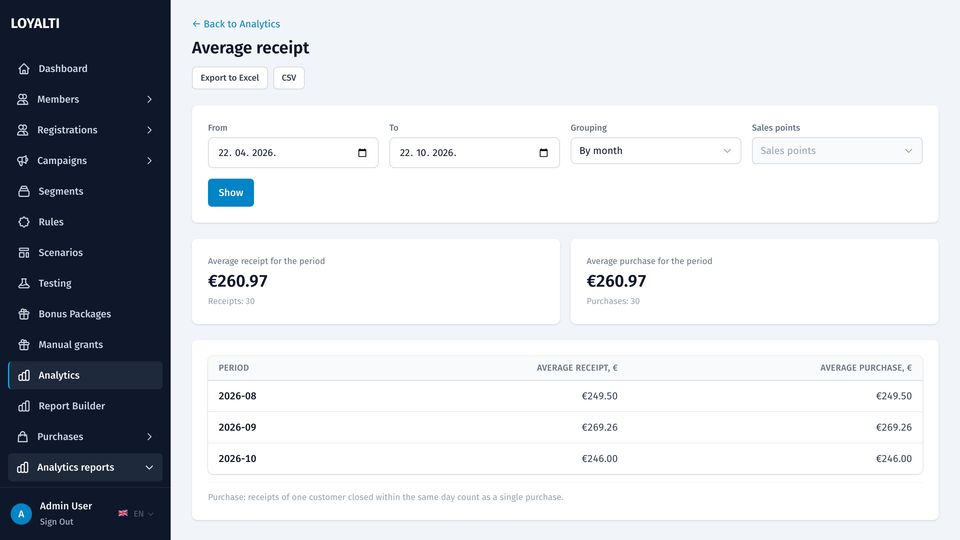Screen dimensions: 960x540
Task: Go to Rules in the sidebar
Action: click(x=85, y=222)
